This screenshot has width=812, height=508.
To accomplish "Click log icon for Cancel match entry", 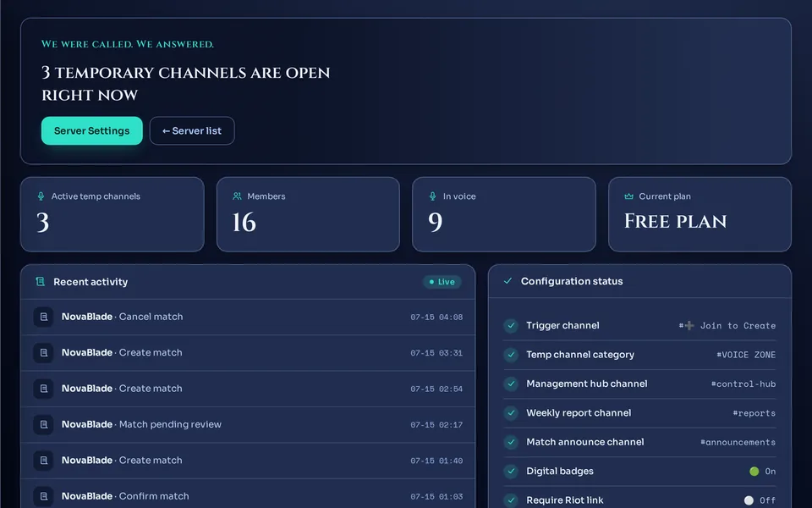I will click(x=43, y=317).
